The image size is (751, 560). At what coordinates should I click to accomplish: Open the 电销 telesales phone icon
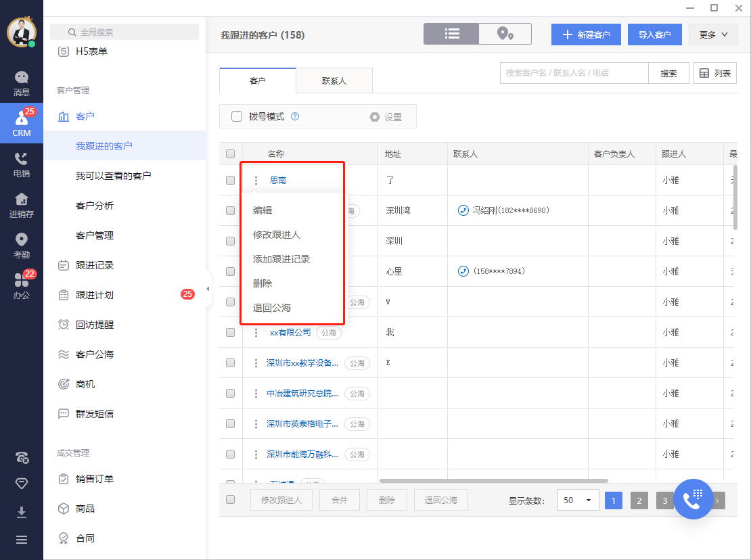[x=22, y=165]
